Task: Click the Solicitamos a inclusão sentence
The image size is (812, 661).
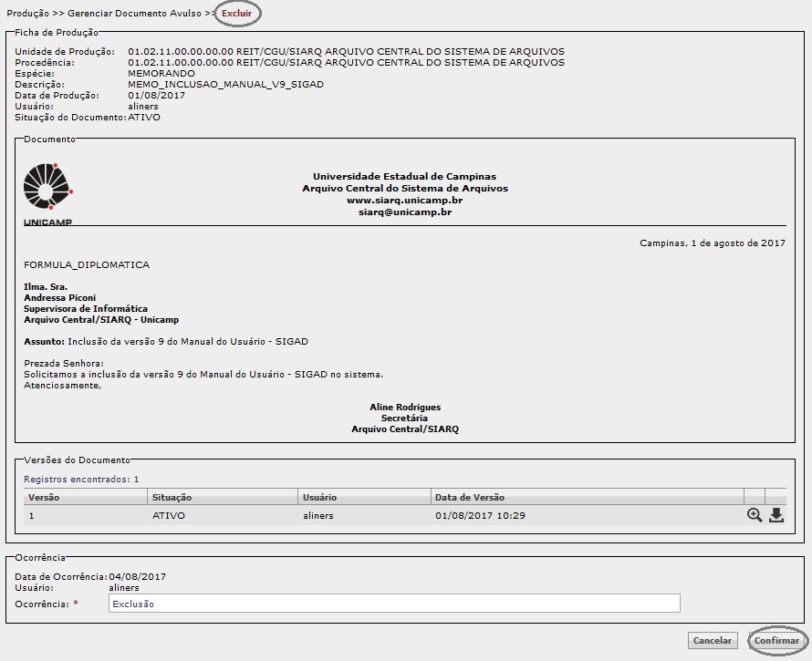Action: (203, 374)
